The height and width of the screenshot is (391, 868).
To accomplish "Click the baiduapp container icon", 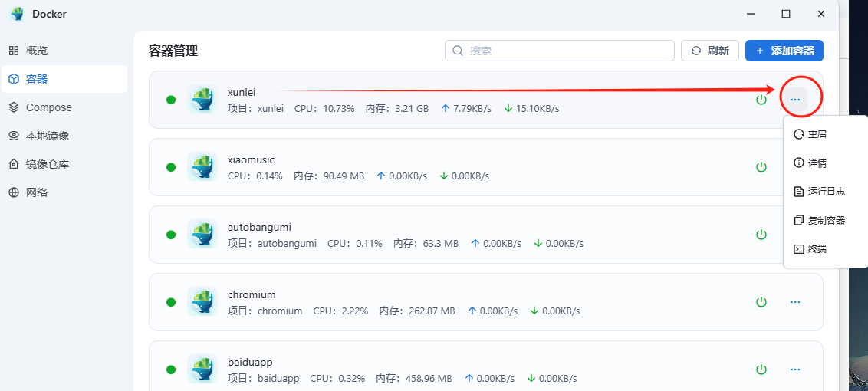I will [202, 369].
